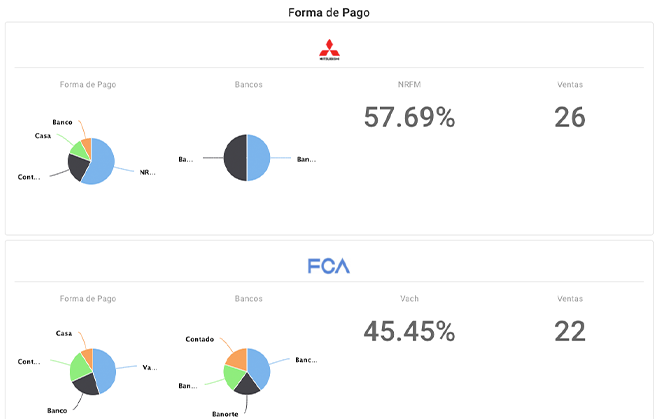Click the orange Banco slice in the Mitsubishi pie
The image size is (660, 419).
pyautogui.click(x=87, y=145)
